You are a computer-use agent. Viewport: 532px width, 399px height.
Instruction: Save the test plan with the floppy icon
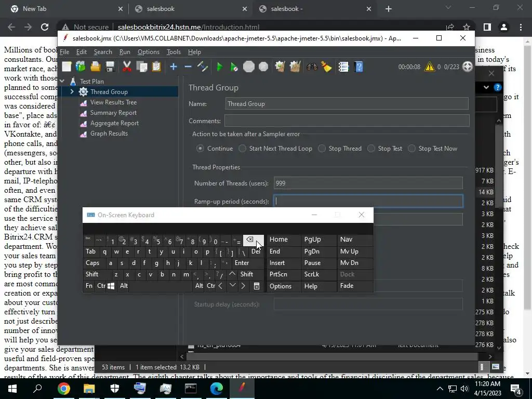tap(110, 67)
